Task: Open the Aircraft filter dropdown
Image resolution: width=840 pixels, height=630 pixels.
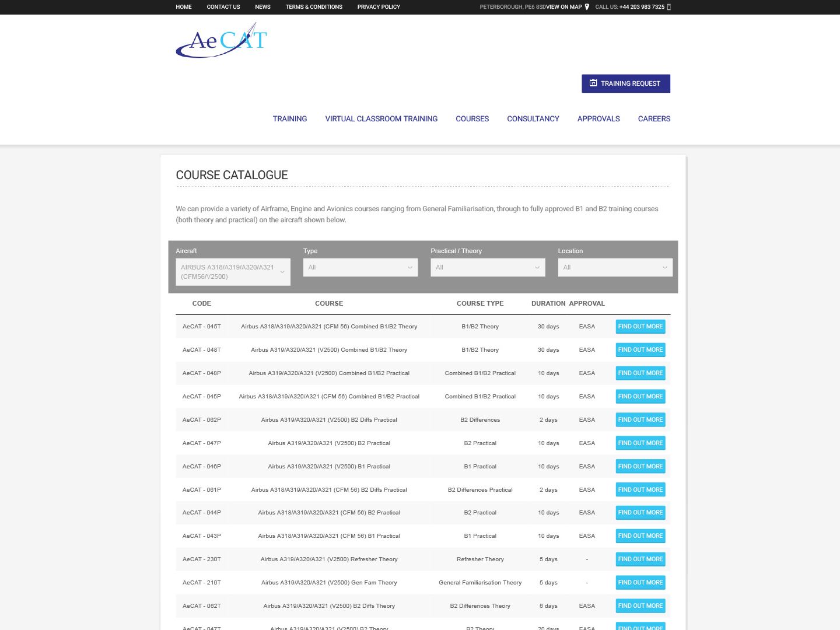Action: pyautogui.click(x=233, y=272)
